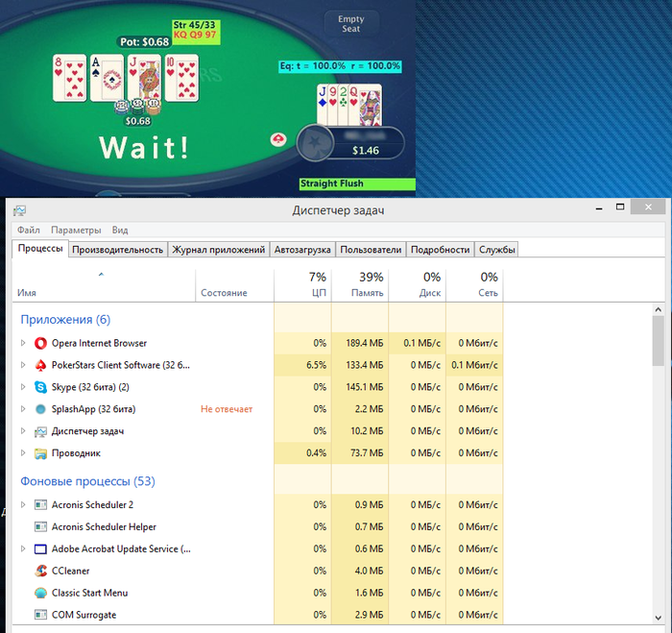
Task: Click the scroll up arrow in process list
Action: point(659,309)
